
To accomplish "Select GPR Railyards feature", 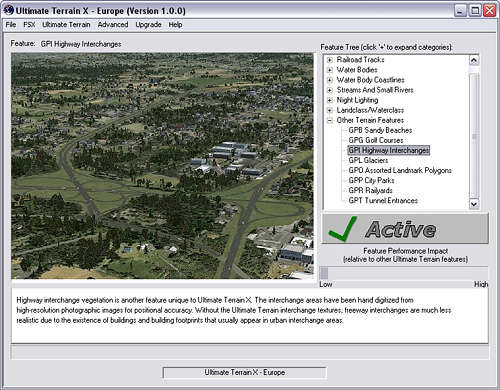I will pyautogui.click(x=370, y=190).
